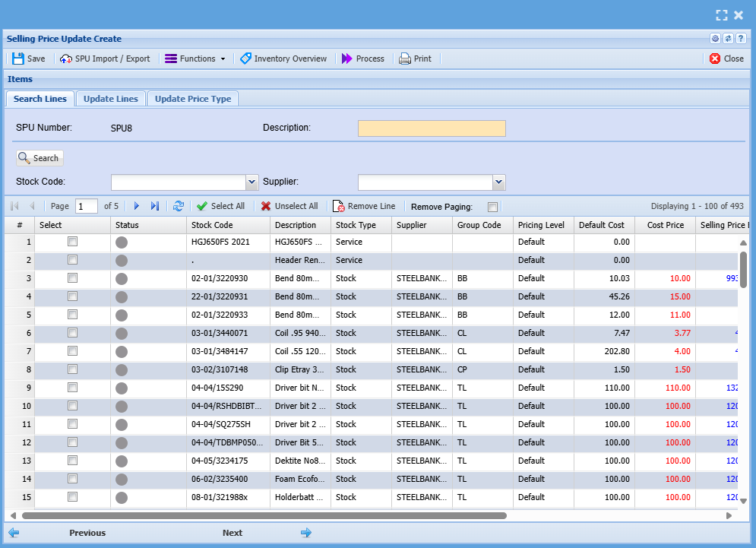
Task: Expand the Stock Code dropdown
Action: (252, 182)
